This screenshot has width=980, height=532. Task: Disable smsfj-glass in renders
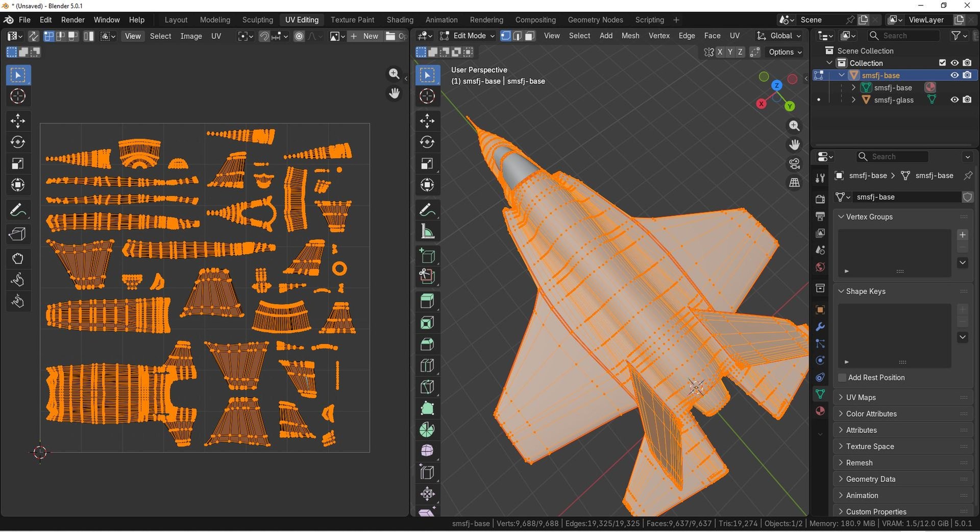click(967, 100)
